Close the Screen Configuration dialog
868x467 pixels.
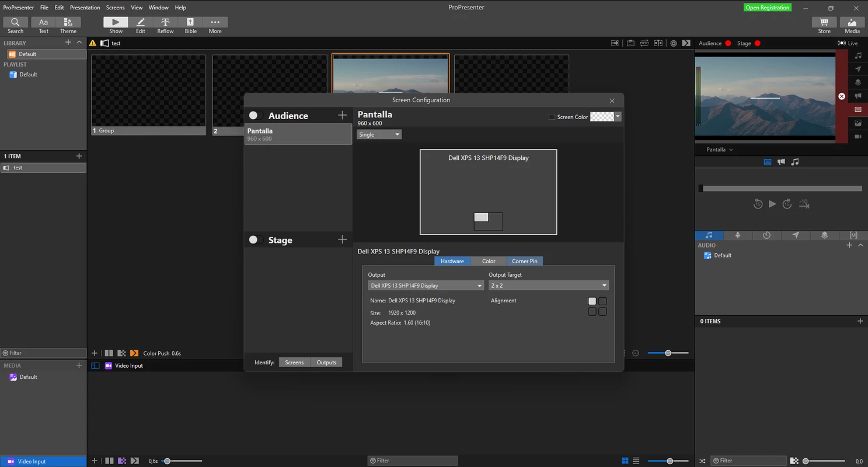pos(612,100)
